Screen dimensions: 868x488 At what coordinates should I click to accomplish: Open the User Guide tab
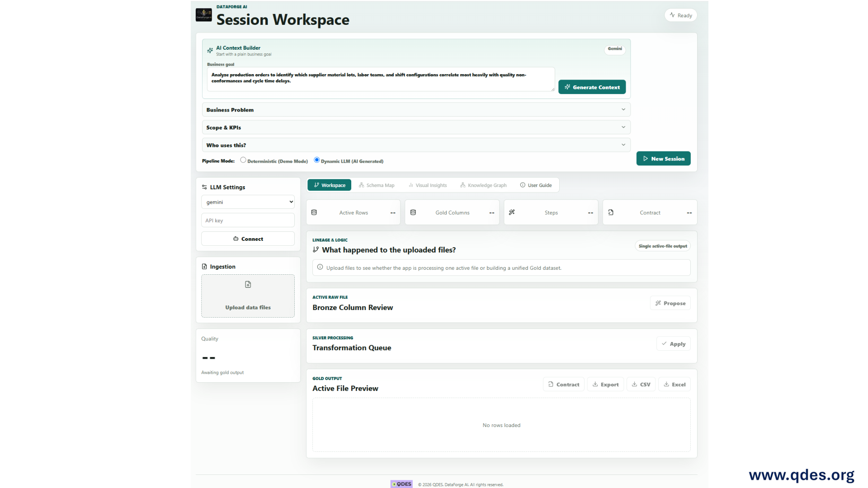coord(536,185)
